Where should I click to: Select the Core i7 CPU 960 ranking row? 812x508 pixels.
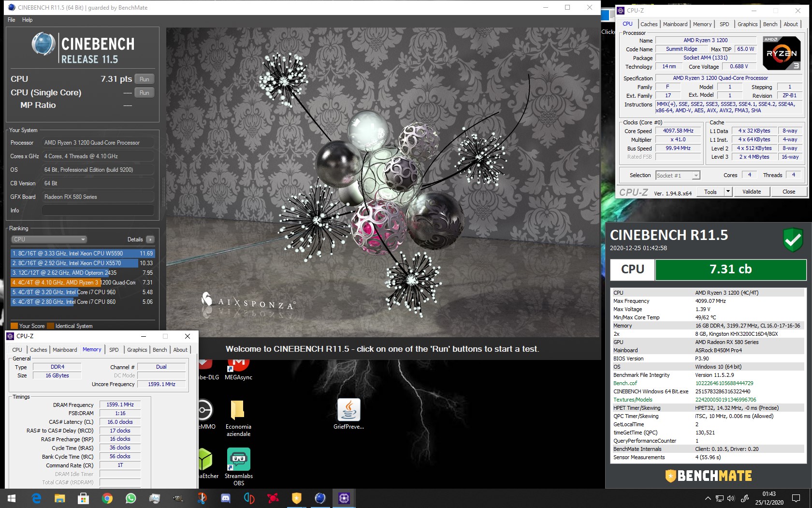coord(83,292)
